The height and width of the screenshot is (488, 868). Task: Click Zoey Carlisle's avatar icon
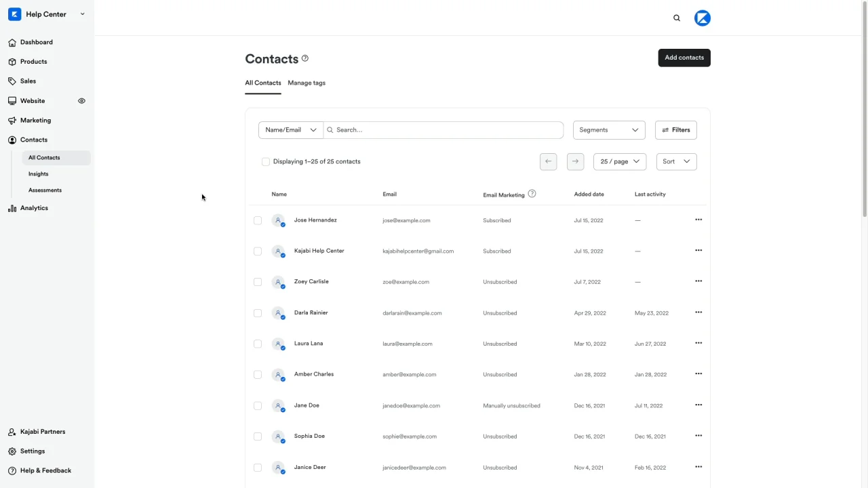coord(278,282)
